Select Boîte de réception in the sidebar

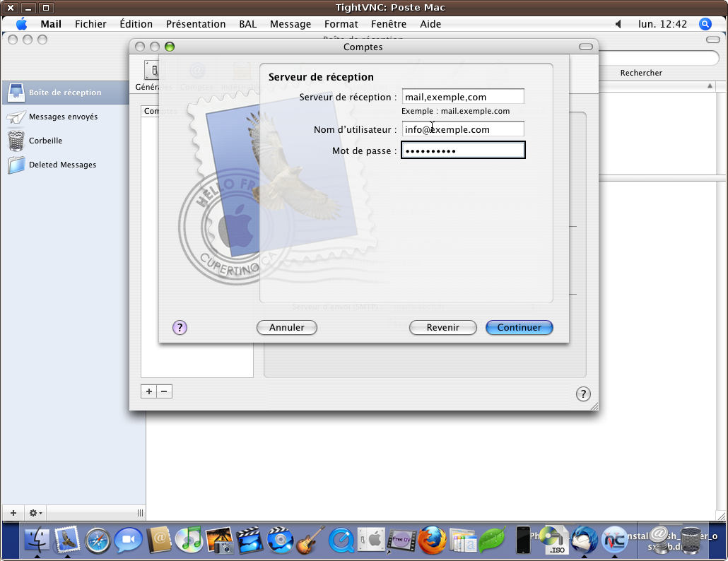65,93
